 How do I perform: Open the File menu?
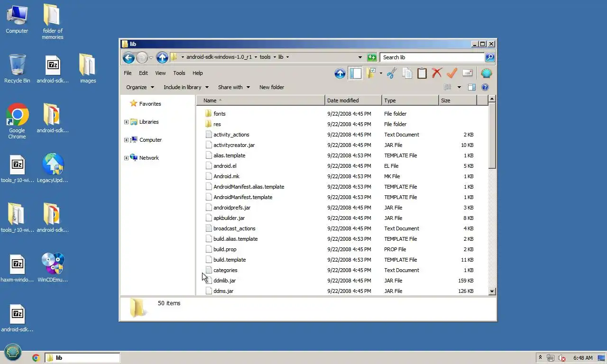click(128, 73)
